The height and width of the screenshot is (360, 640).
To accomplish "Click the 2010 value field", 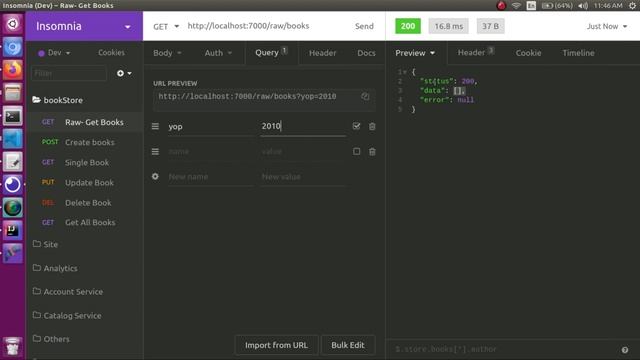I will tap(303, 127).
